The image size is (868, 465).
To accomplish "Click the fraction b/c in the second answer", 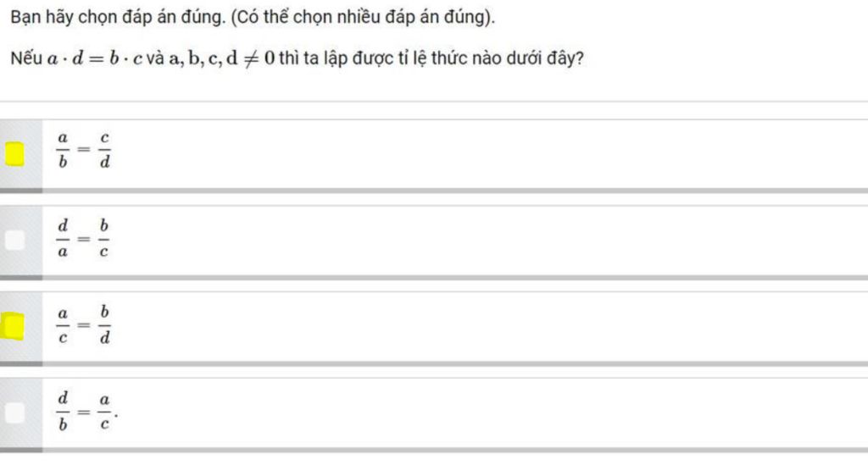I will tap(103, 238).
